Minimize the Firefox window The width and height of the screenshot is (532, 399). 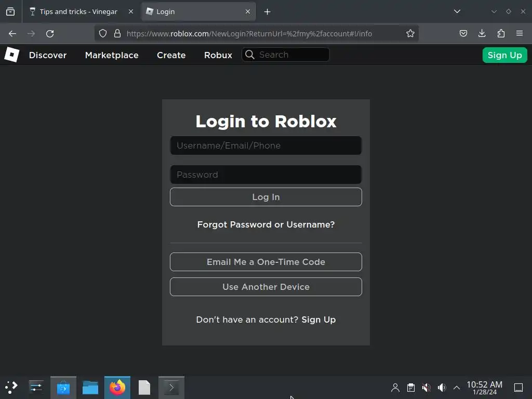pyautogui.click(x=494, y=11)
